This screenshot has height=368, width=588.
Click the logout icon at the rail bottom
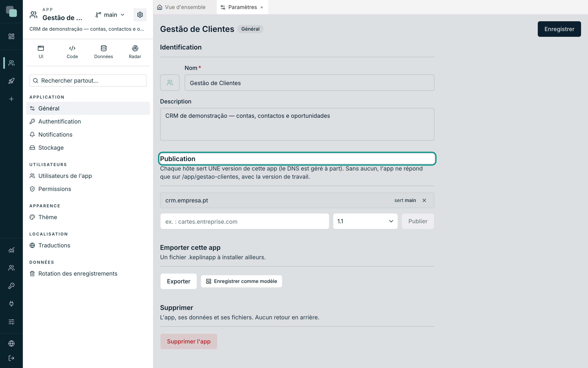tap(11, 358)
